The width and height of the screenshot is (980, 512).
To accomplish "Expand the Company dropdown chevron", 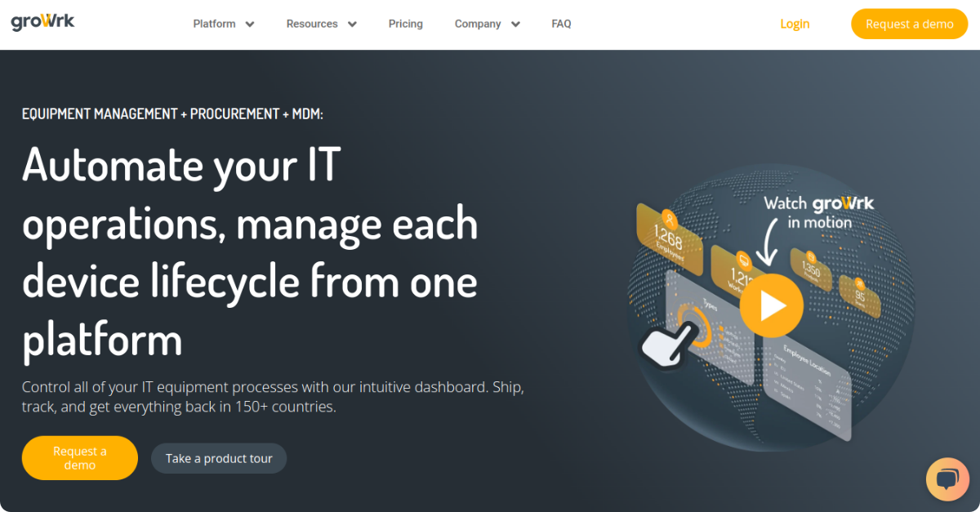I will pos(515,24).
